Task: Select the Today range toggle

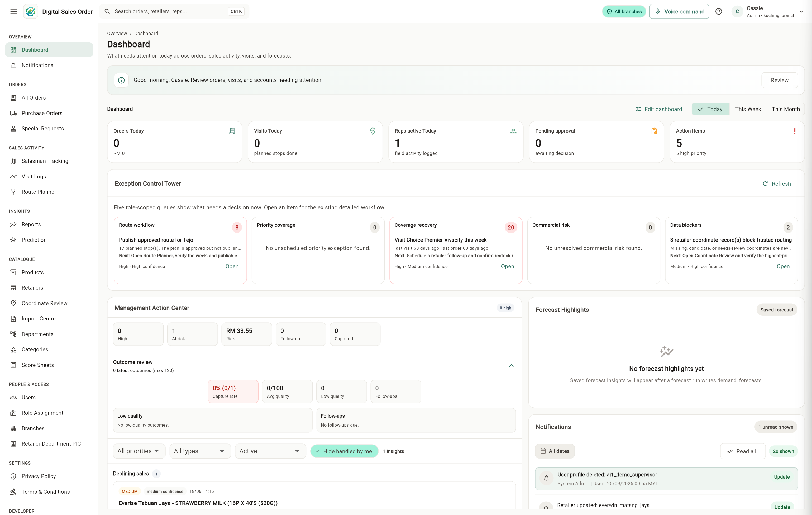Action: [710, 109]
